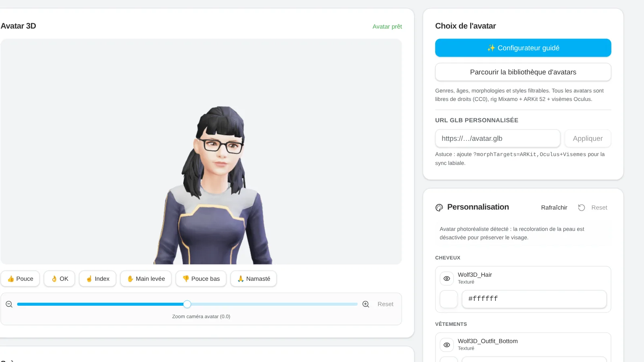644x362 pixels.
Task: Trigger the Namasté gesture
Action: (254, 279)
